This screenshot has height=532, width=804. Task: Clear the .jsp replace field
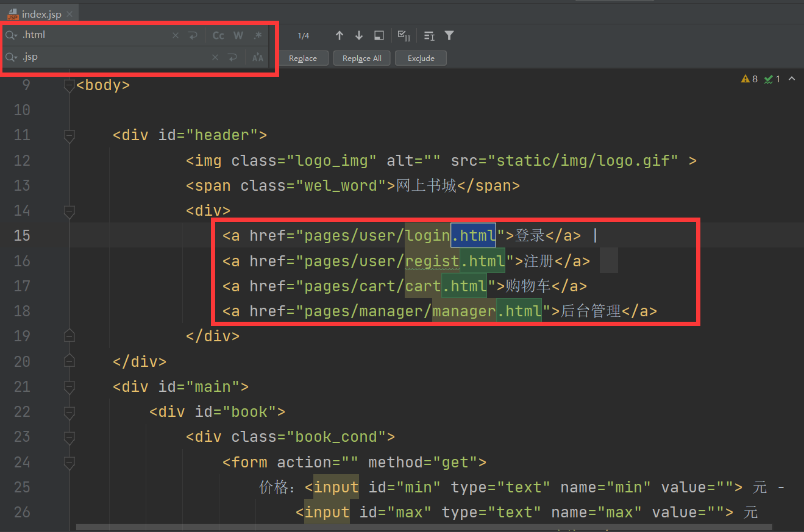(x=215, y=58)
